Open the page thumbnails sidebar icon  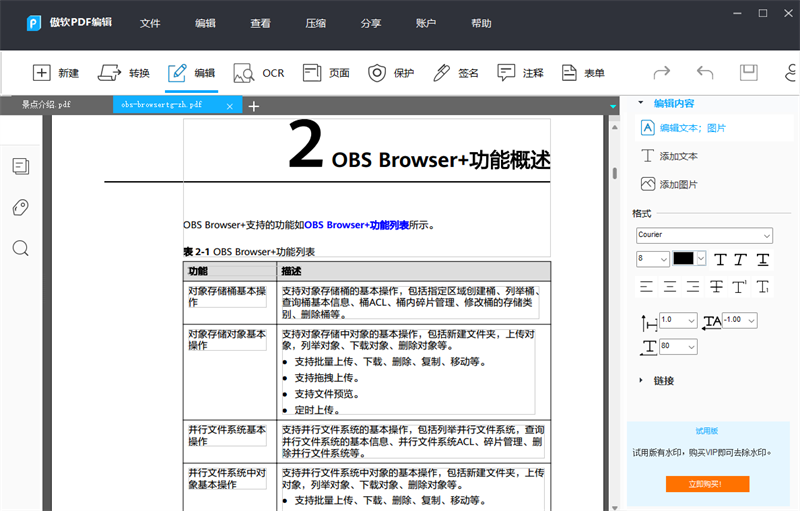21,166
